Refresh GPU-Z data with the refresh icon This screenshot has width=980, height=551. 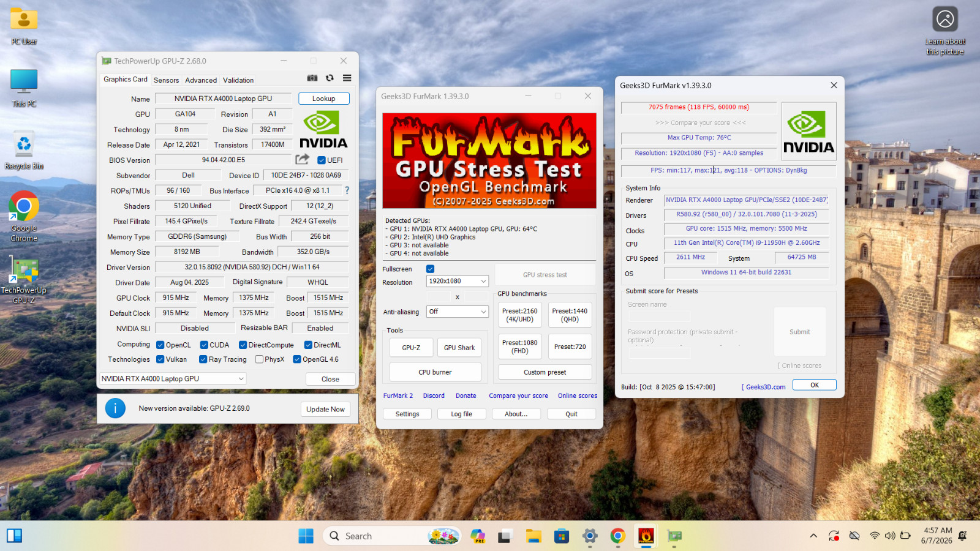click(x=330, y=78)
